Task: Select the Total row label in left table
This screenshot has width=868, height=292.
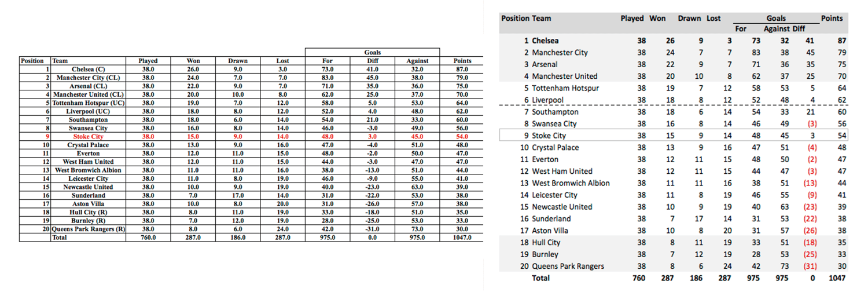Action: click(60, 238)
